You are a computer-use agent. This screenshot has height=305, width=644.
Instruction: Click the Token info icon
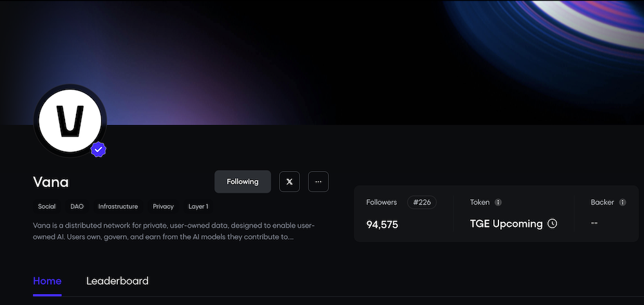[498, 202]
